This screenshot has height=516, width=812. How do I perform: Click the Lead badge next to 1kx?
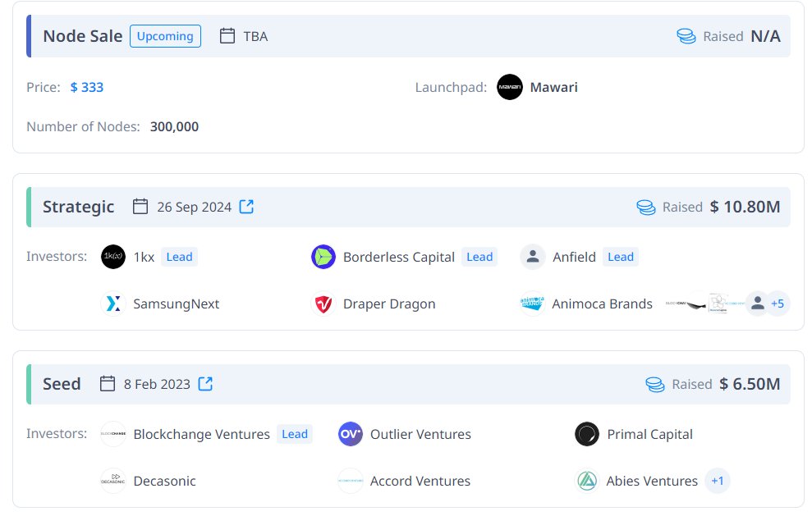pos(179,257)
